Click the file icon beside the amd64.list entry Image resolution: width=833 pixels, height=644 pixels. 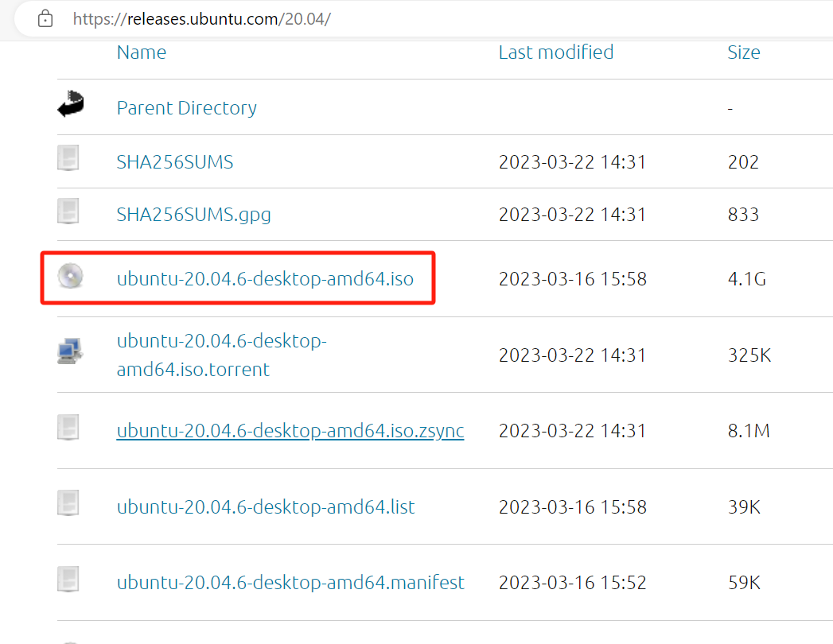tap(68, 502)
